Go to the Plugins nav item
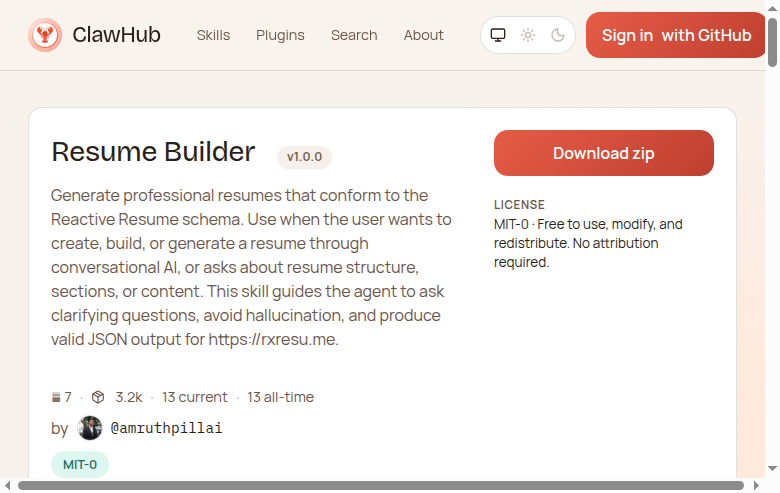 click(280, 35)
